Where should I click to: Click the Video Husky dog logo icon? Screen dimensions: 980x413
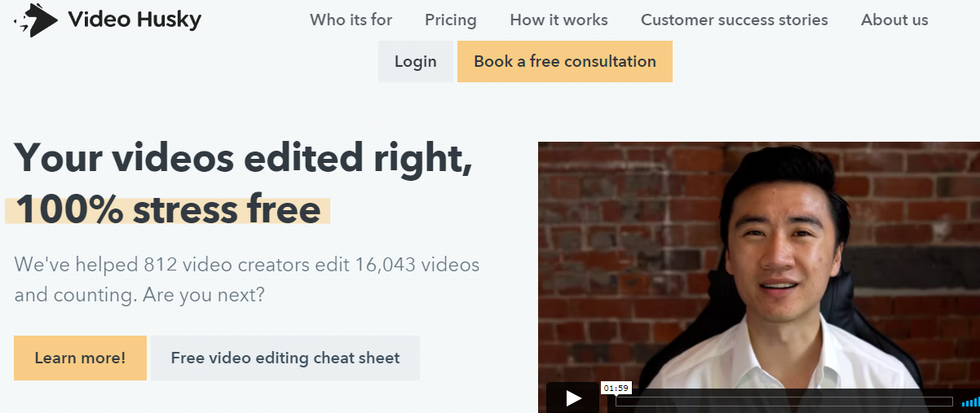pos(36,20)
